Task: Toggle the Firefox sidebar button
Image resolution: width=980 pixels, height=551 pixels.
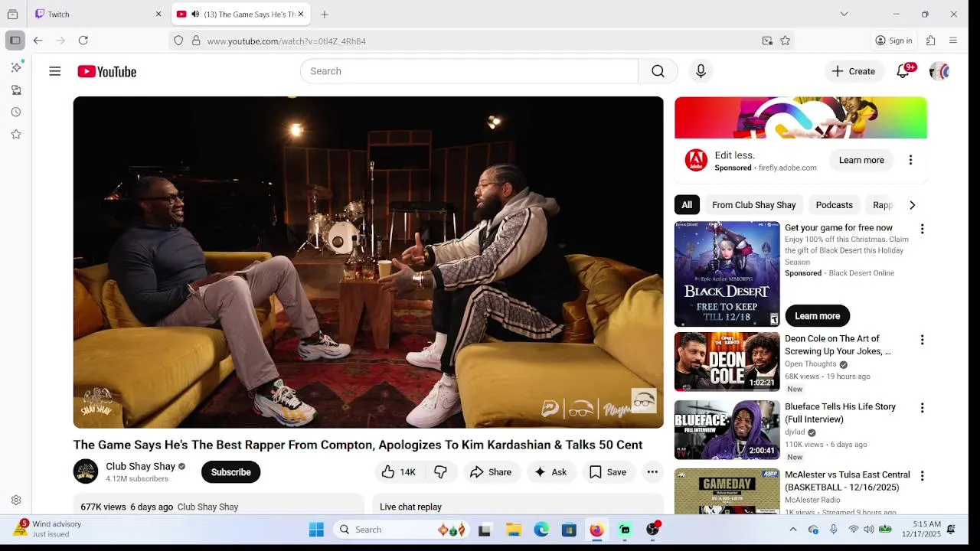Action: pyautogui.click(x=15, y=41)
